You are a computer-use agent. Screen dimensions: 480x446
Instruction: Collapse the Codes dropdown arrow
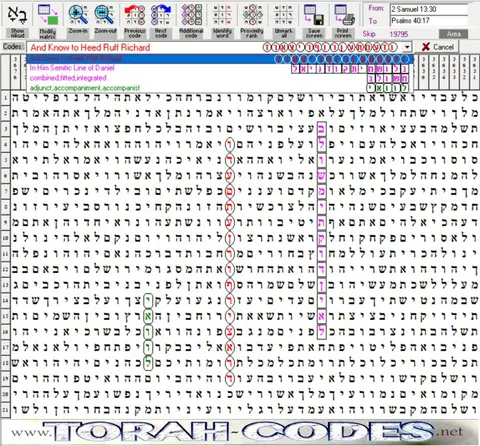click(407, 47)
